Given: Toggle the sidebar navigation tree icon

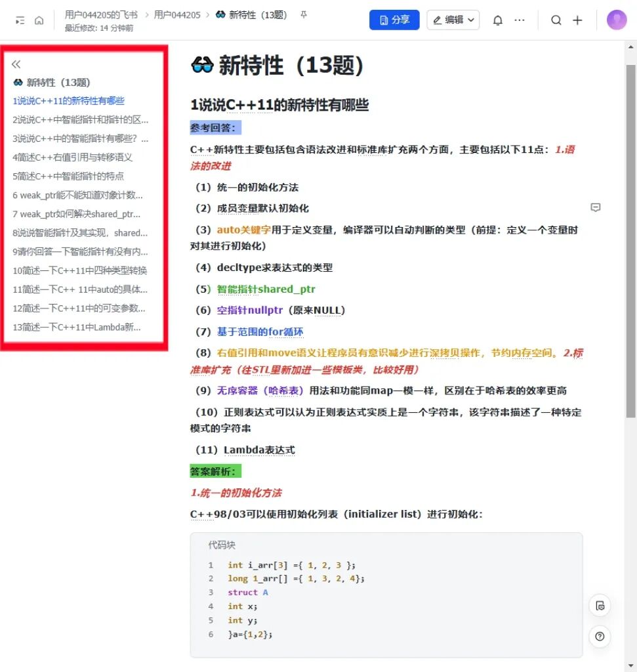Looking at the screenshot, I should point(20,20).
